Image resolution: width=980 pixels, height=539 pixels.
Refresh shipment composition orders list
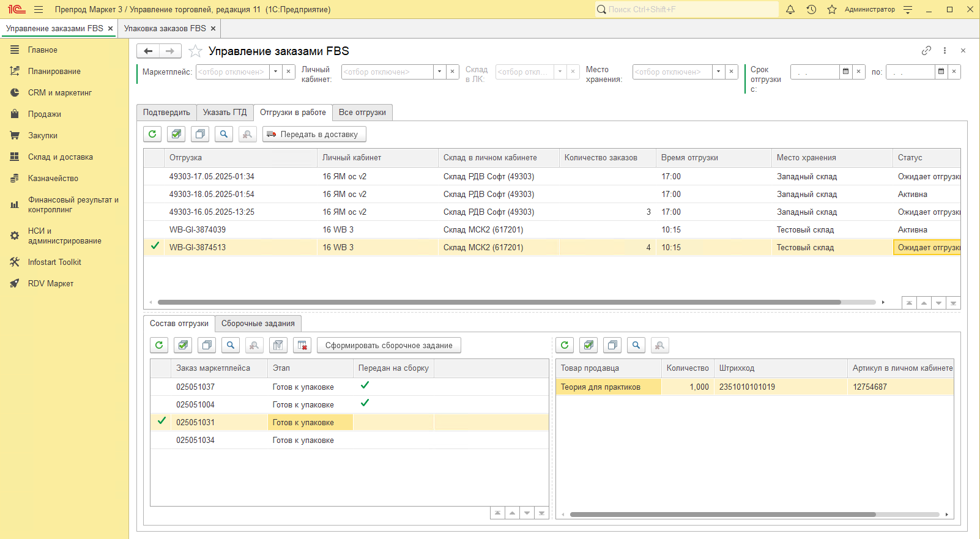coord(159,345)
